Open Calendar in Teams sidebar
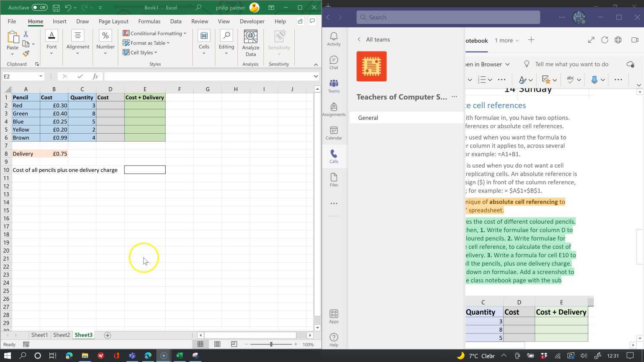This screenshot has width=644, height=362. [334, 133]
